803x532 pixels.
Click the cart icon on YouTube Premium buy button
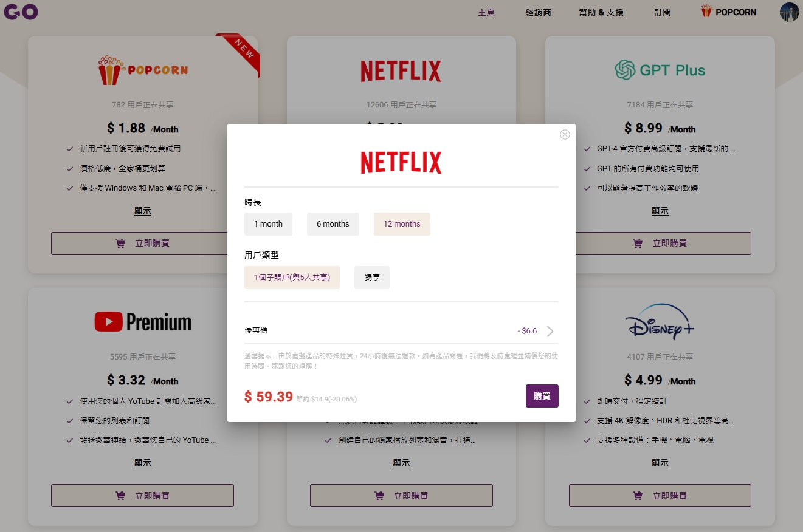pos(120,496)
